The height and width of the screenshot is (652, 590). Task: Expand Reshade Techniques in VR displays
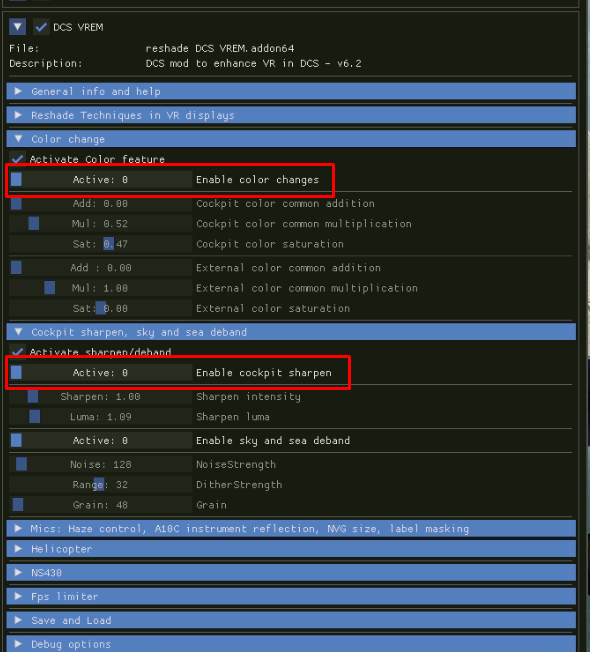tap(291, 115)
